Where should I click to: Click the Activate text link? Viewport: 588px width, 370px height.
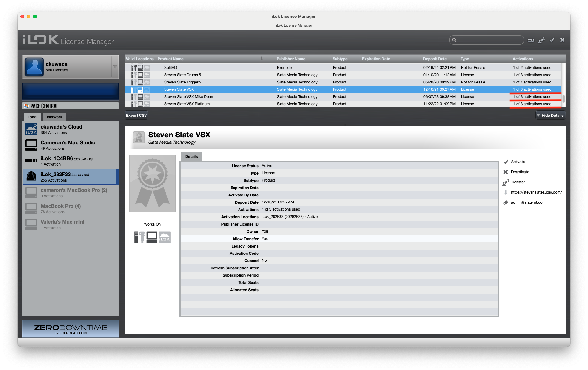(518, 162)
